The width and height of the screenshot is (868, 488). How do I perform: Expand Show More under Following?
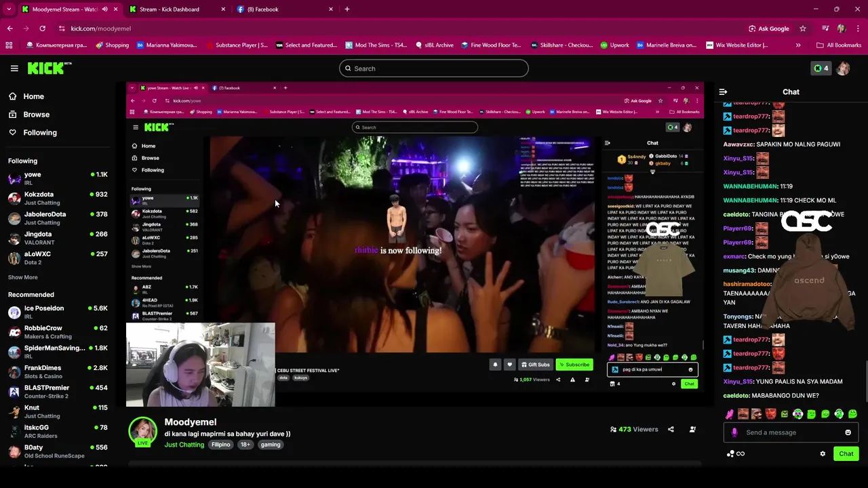(x=23, y=277)
